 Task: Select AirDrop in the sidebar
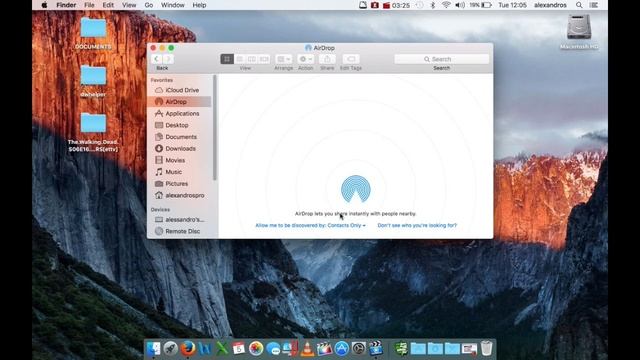click(180, 102)
